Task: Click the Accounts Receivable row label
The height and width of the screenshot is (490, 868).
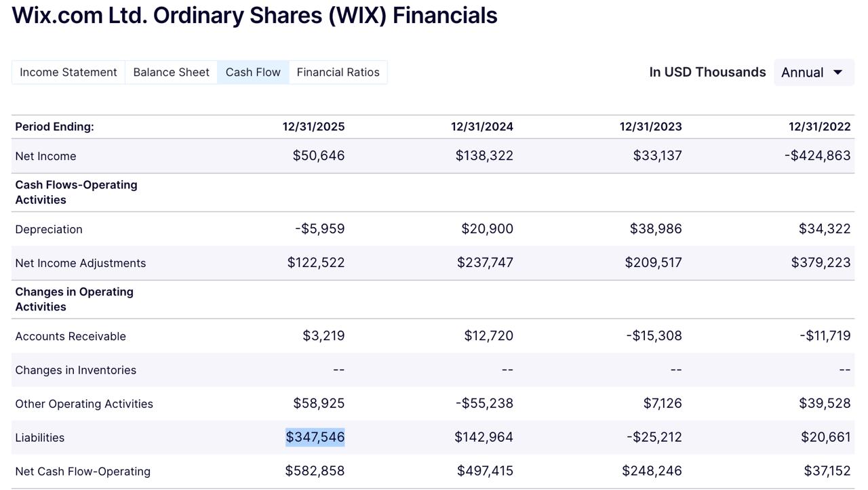Action: point(71,337)
